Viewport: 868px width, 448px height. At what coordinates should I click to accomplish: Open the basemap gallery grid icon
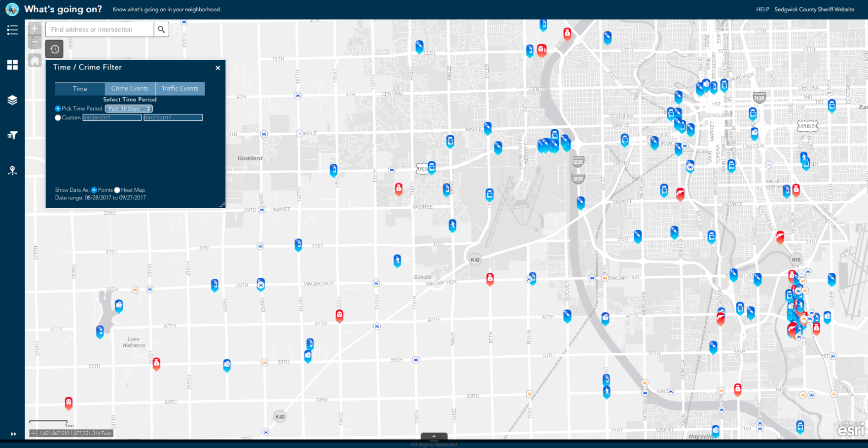coord(12,65)
